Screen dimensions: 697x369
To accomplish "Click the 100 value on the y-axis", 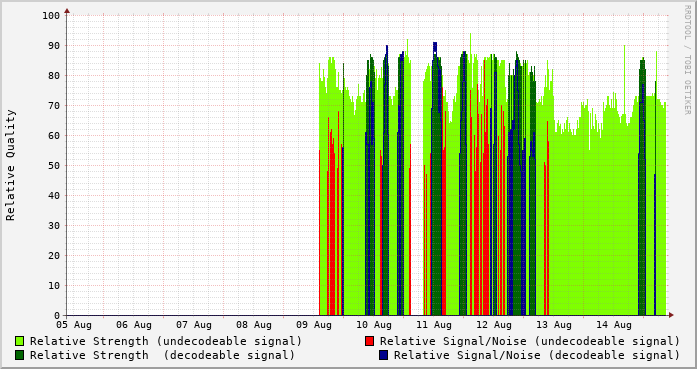I will point(51,16).
